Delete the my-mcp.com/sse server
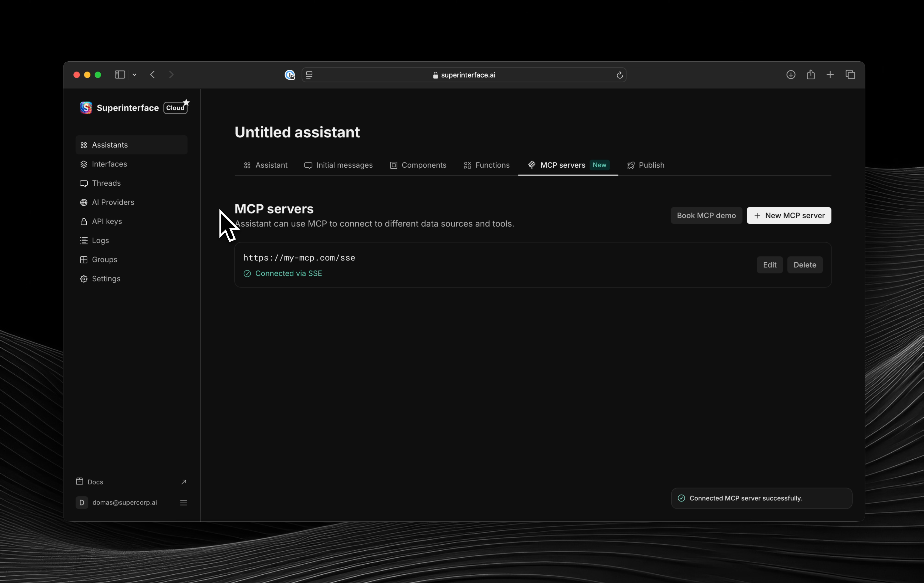Screen dimensions: 924x583 [805, 265]
